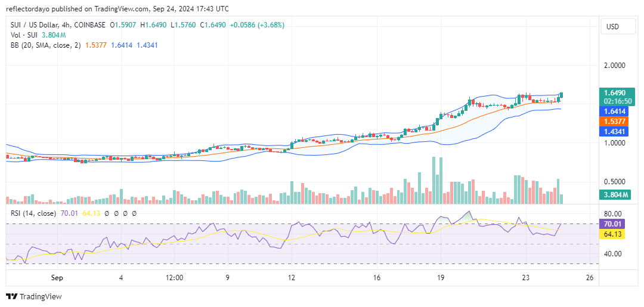This screenshot has height=307, width=644.
Task: Click the 19 date label on time axis
Action: coord(441,278)
